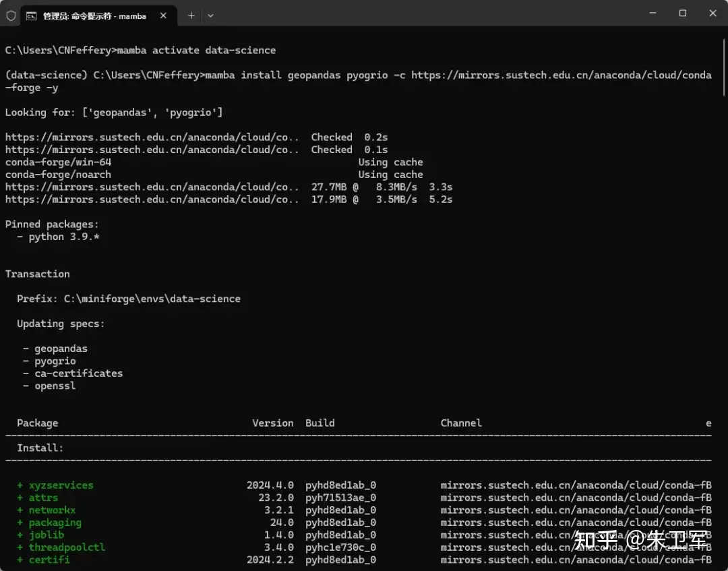
Task: Click the channel URL in the xyzservices row
Action: [576, 485]
